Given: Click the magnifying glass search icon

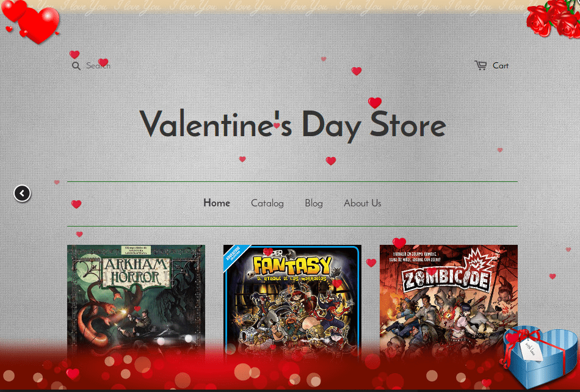Looking at the screenshot, I should (x=76, y=66).
